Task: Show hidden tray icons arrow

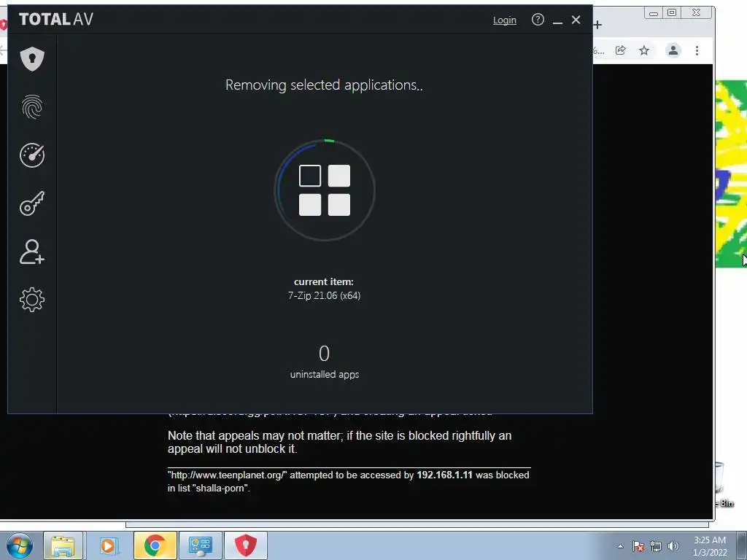Action: click(x=620, y=546)
